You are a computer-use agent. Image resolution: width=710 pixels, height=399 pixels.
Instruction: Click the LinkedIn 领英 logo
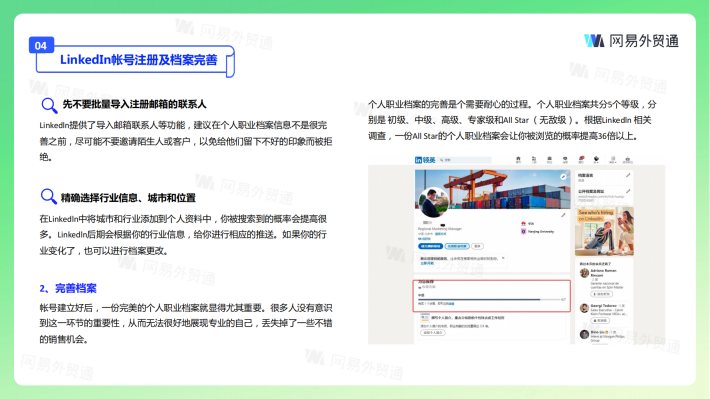(425, 160)
